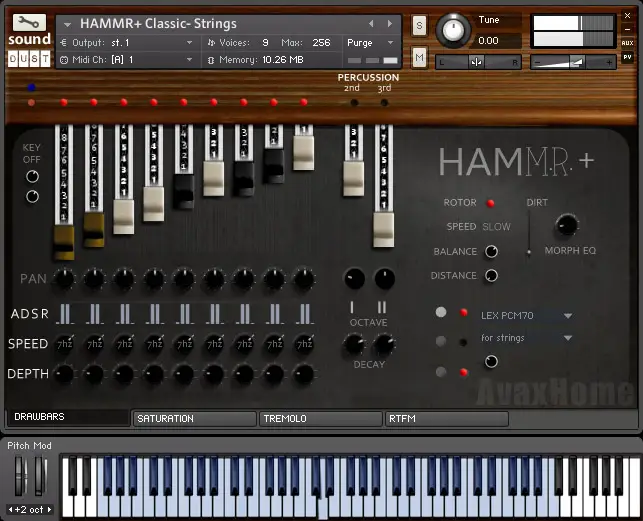This screenshot has width=643, height=521.
Task: Click the fifth black drawbar handle
Action: (x=183, y=192)
